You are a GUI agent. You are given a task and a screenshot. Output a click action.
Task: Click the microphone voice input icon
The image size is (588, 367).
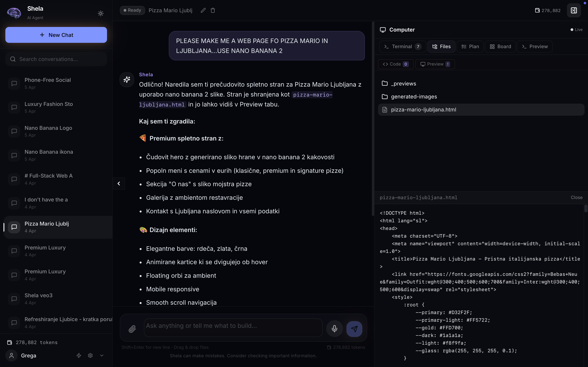(x=334, y=329)
